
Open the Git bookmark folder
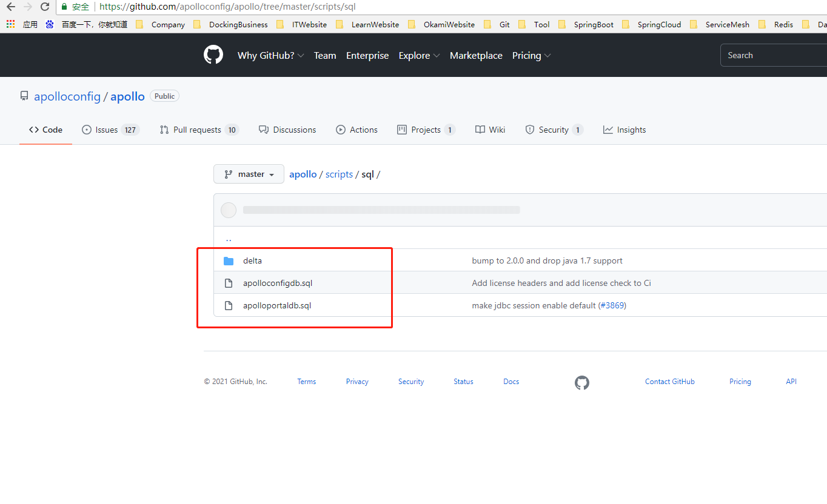click(497, 24)
